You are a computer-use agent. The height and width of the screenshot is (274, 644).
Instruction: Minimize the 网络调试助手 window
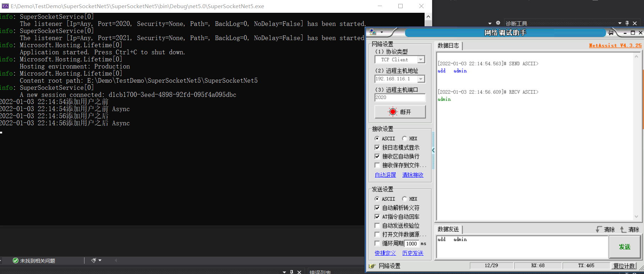[x=625, y=33]
